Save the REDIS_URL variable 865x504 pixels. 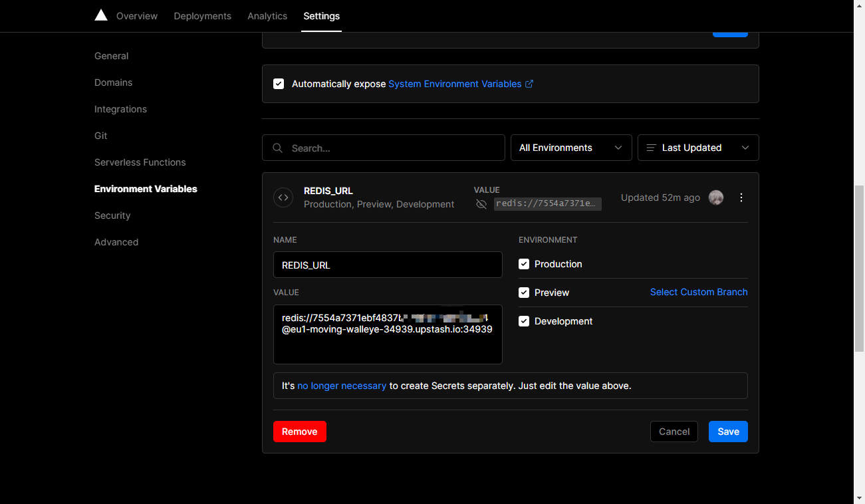coord(728,432)
